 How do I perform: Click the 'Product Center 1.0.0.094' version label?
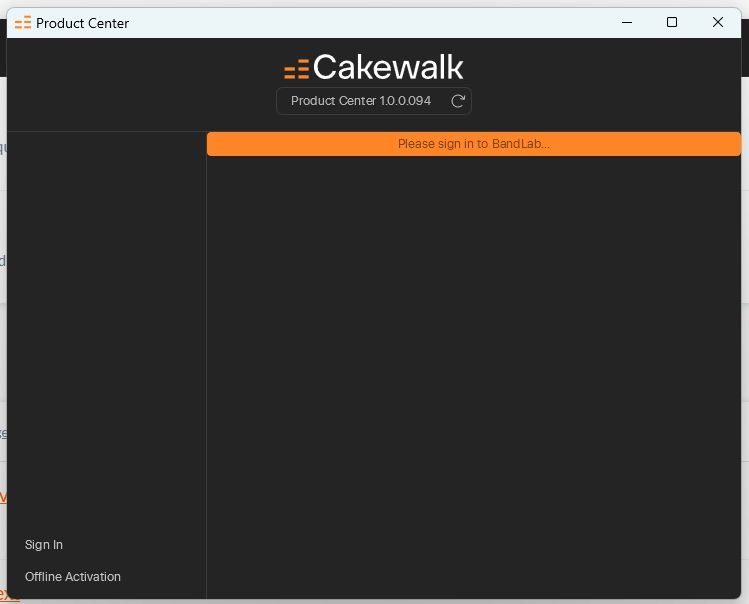click(x=361, y=101)
